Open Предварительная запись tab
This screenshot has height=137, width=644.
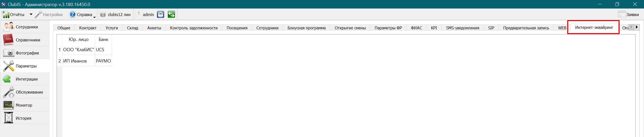[526, 28]
